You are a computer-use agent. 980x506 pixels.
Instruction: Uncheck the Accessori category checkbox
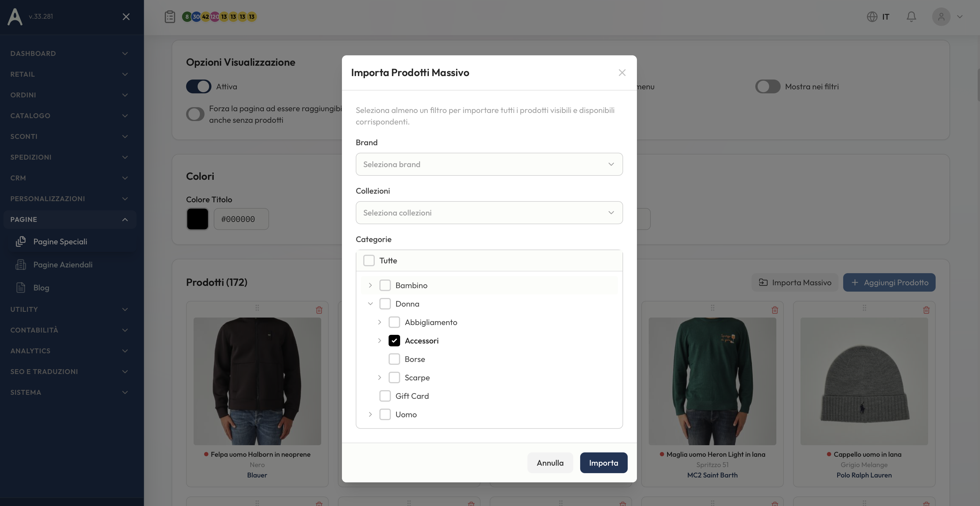coord(394,341)
